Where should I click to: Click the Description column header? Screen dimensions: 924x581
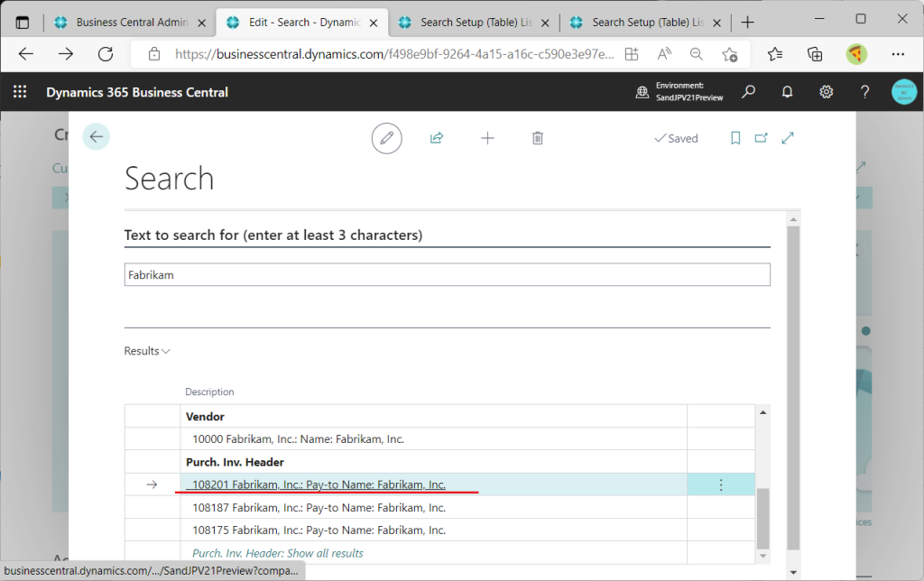[209, 392]
